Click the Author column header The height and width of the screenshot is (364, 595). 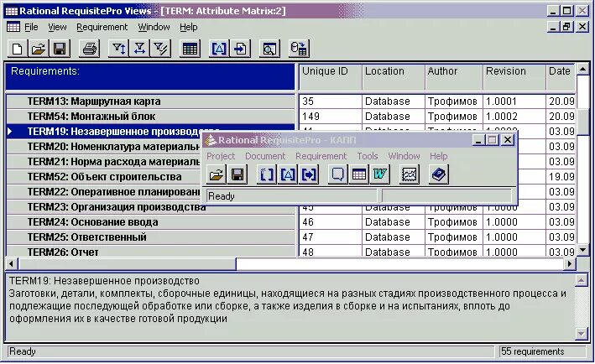coord(453,77)
